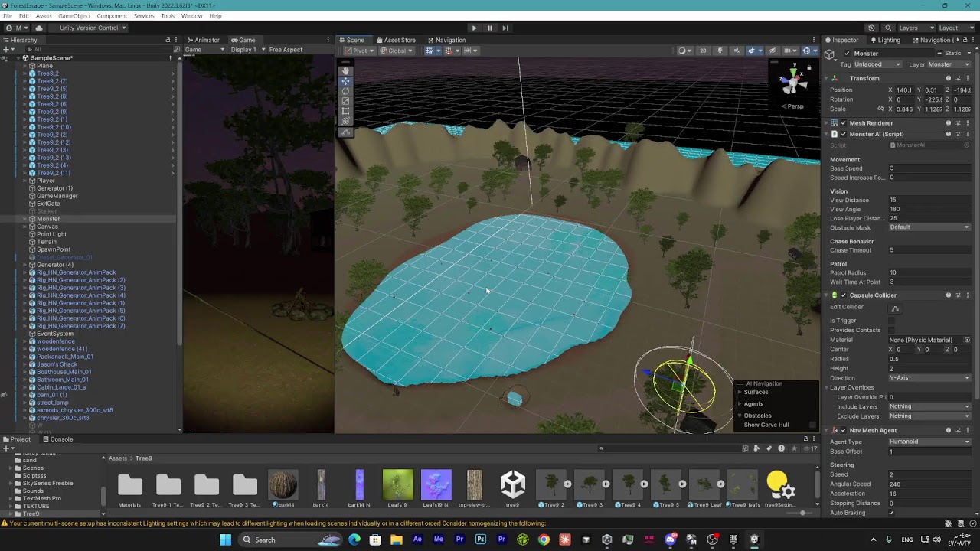
Task: Toggle Mesh Renderer enabled checkbox
Action: tap(844, 122)
